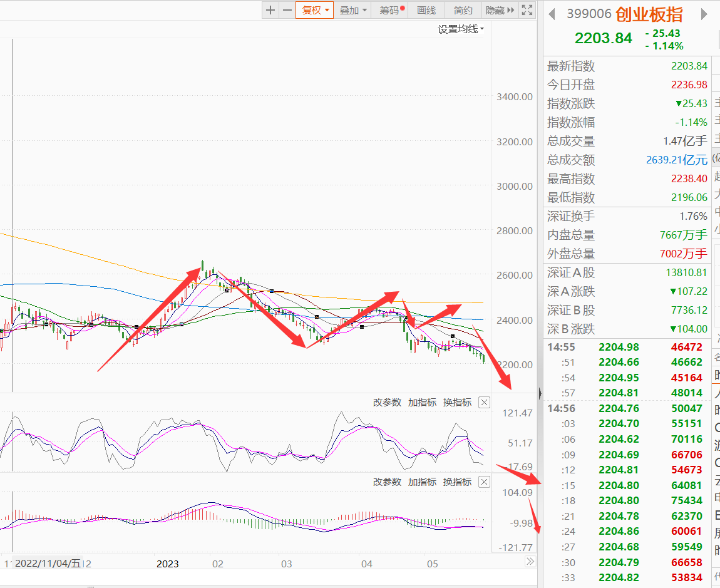Zoom in the chart with the plus button
This screenshot has width=720, height=588.
point(270,10)
